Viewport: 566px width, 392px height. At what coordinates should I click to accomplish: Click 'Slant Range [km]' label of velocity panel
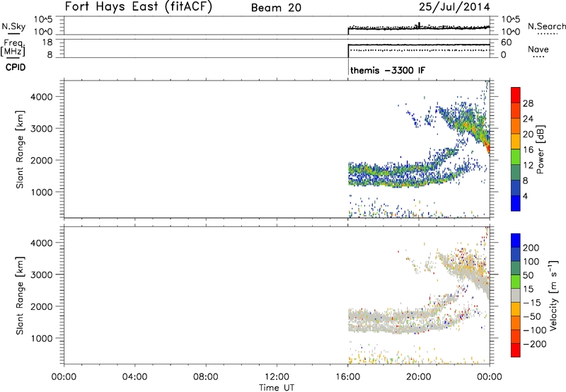[20, 296]
